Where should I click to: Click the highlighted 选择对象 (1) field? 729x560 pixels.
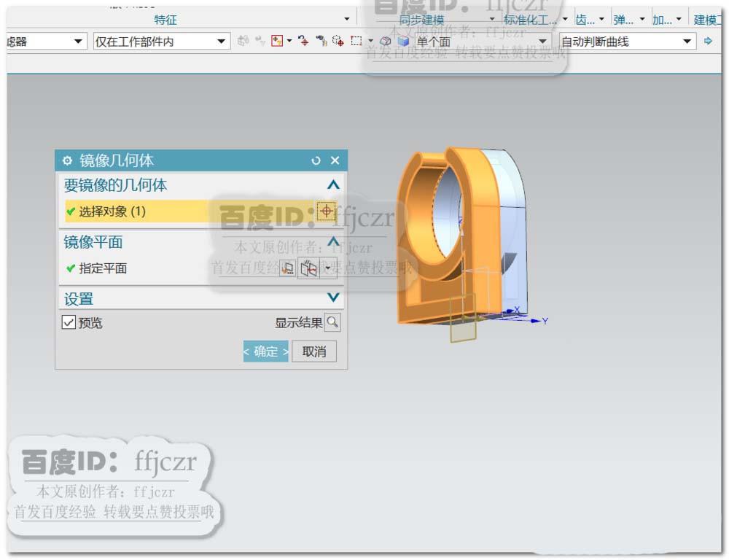coord(182,211)
